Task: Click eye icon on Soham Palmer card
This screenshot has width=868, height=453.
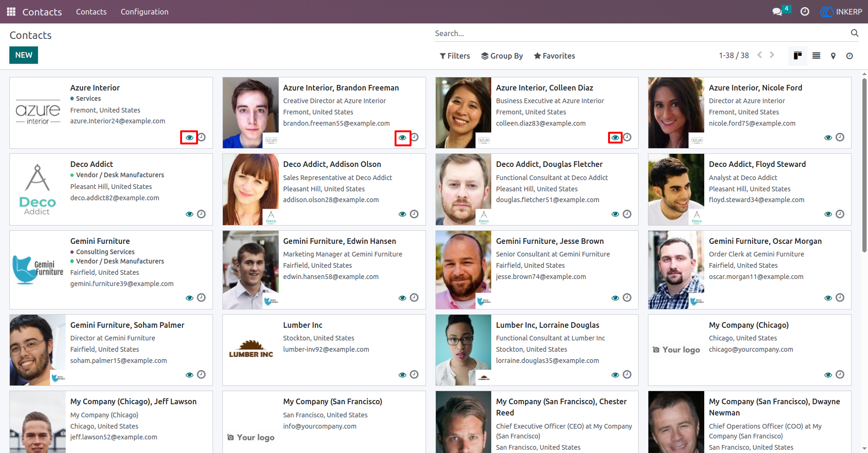Action: [189, 375]
